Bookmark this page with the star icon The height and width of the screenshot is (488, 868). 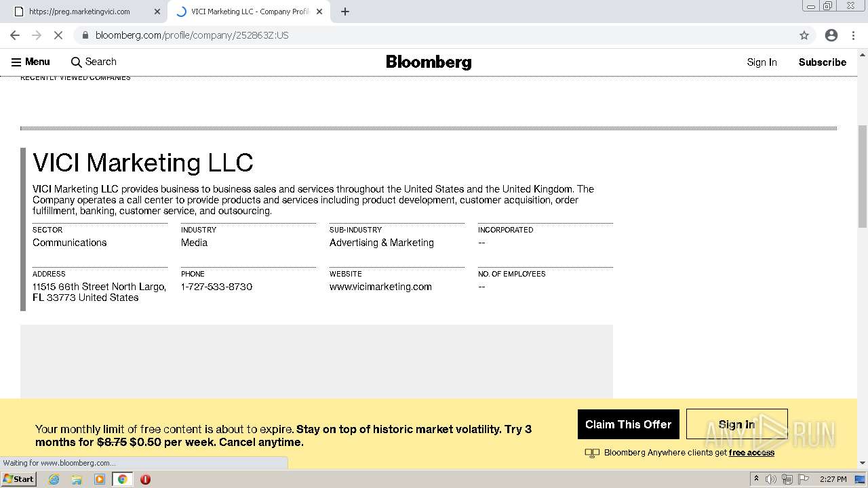804,35
